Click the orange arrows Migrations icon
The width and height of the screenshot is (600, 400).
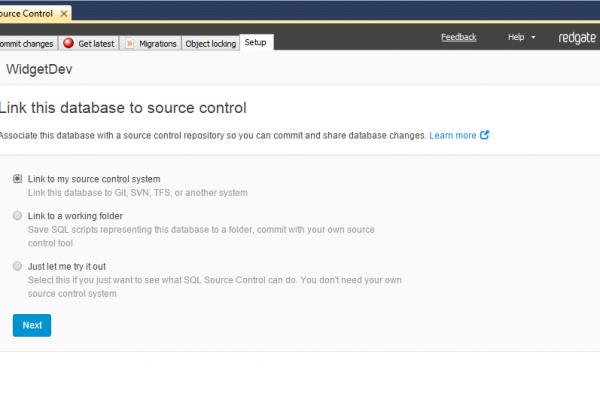(130, 43)
